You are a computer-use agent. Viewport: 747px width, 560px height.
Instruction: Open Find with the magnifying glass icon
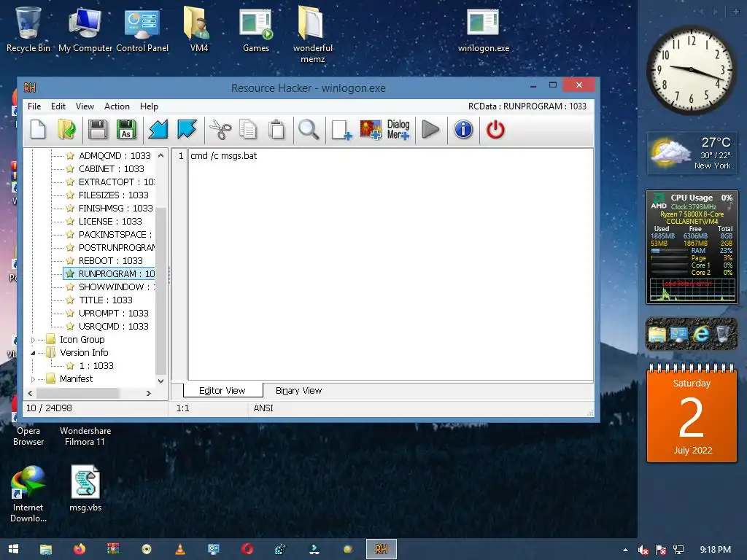309,130
